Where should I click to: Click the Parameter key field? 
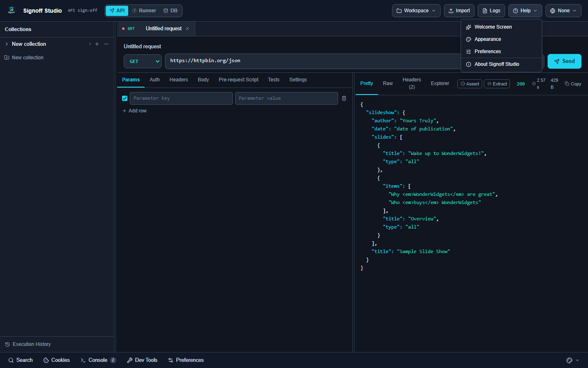pos(181,99)
